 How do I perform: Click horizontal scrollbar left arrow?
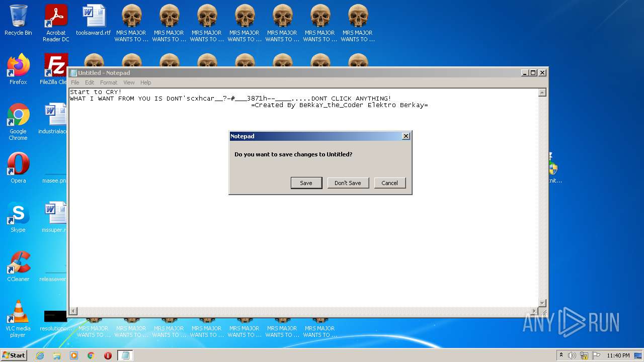coord(73,311)
